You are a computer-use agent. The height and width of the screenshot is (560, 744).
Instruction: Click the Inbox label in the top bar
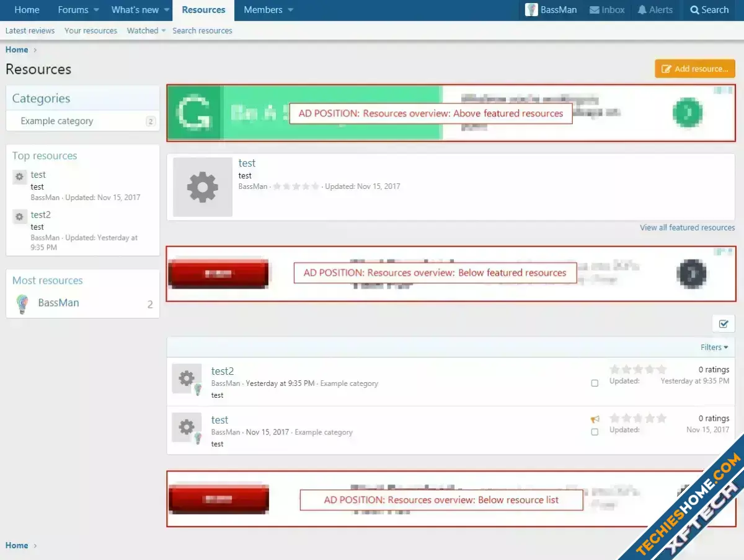coord(613,10)
